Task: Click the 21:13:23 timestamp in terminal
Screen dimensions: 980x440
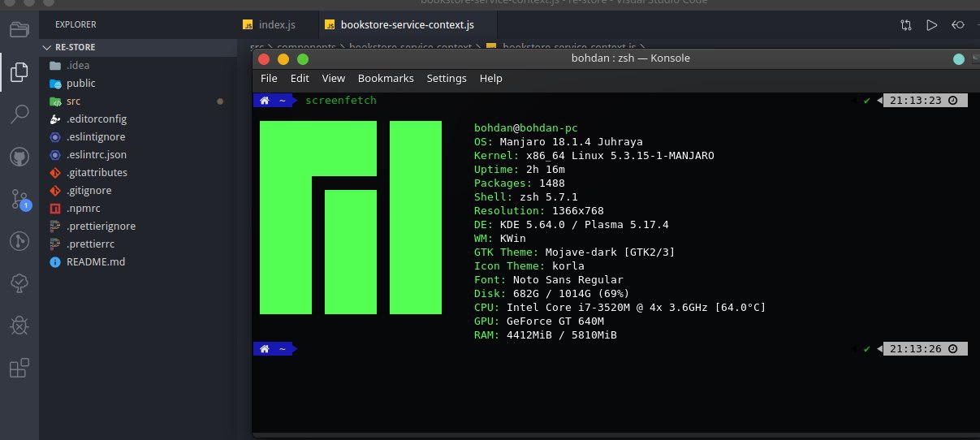Action: [x=915, y=101]
